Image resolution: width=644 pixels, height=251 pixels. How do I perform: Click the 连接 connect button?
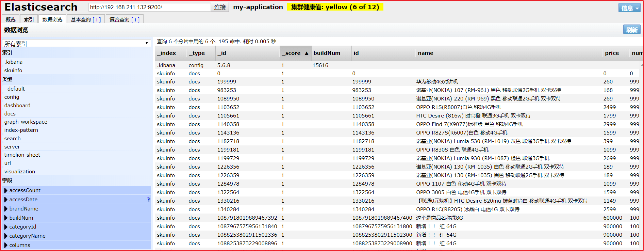click(x=220, y=7)
